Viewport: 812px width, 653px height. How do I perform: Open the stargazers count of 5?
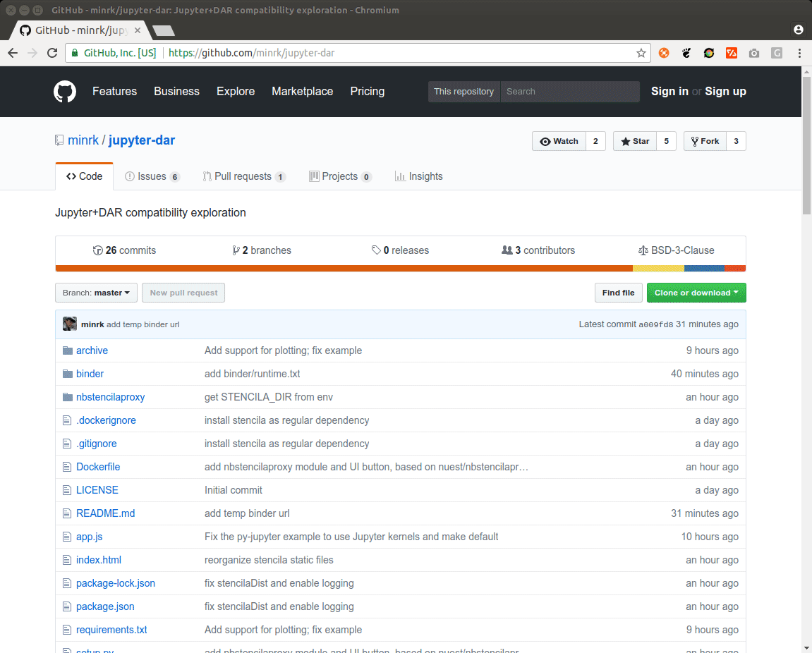pyautogui.click(x=666, y=141)
